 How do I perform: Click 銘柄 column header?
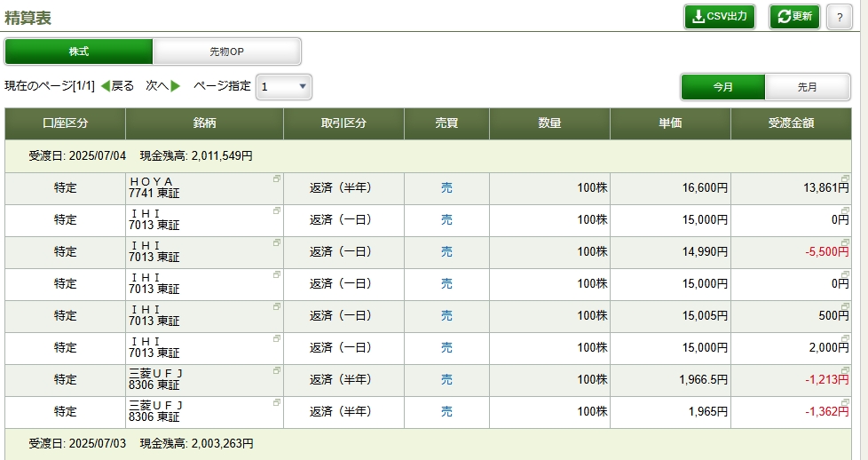coord(204,123)
